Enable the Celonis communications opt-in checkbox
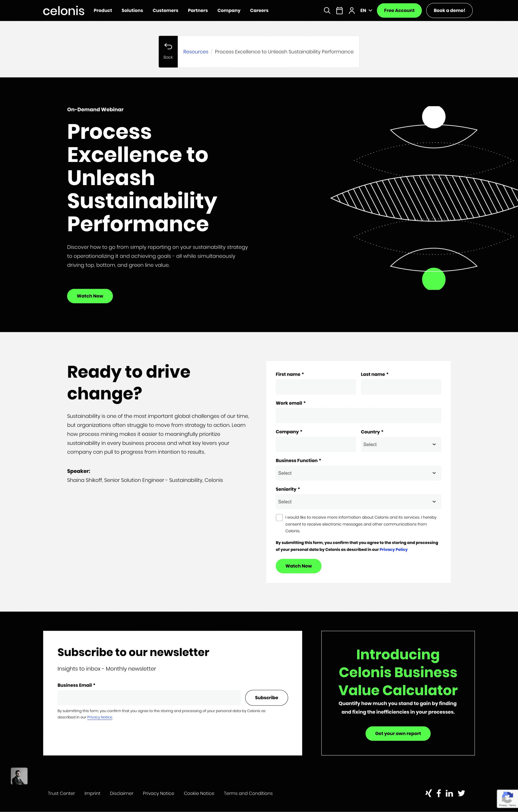The height and width of the screenshot is (812, 518). pos(278,517)
